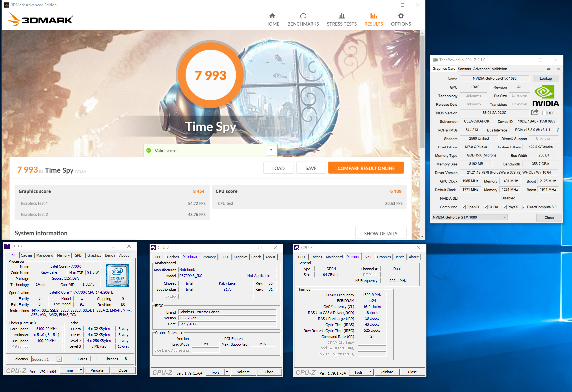The width and height of the screenshot is (572, 392).
Task: Open the Socket #1 selection dropdown
Action: [46, 359]
